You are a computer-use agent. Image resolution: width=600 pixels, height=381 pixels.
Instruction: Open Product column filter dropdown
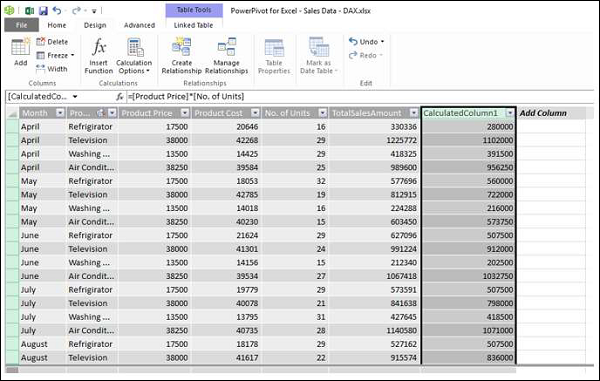tap(112, 113)
